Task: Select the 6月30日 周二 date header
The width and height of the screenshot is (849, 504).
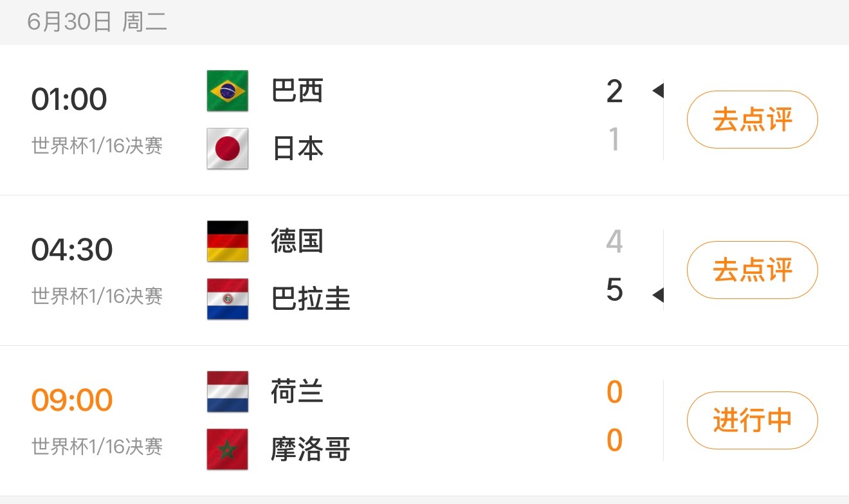Action: 97,22
